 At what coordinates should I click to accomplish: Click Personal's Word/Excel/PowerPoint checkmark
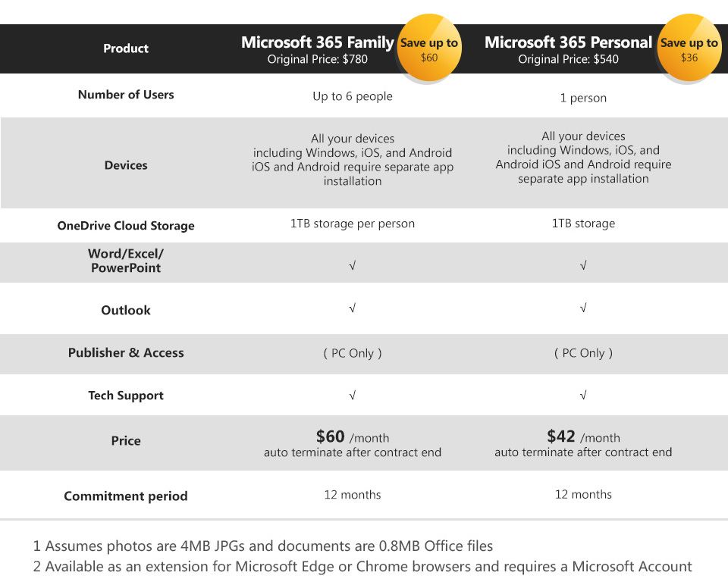[583, 266]
